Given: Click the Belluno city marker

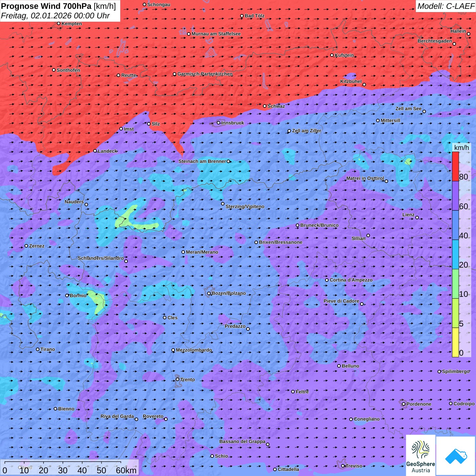Looking at the screenshot, I should click(x=339, y=366).
